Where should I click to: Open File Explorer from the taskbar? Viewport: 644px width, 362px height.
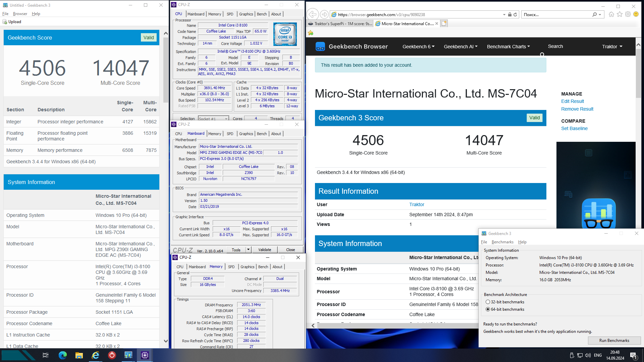coord(79,355)
